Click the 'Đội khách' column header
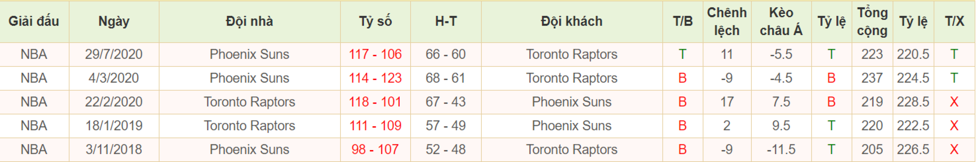Image resolution: width=980 pixels, height=162 pixels. coord(571,21)
